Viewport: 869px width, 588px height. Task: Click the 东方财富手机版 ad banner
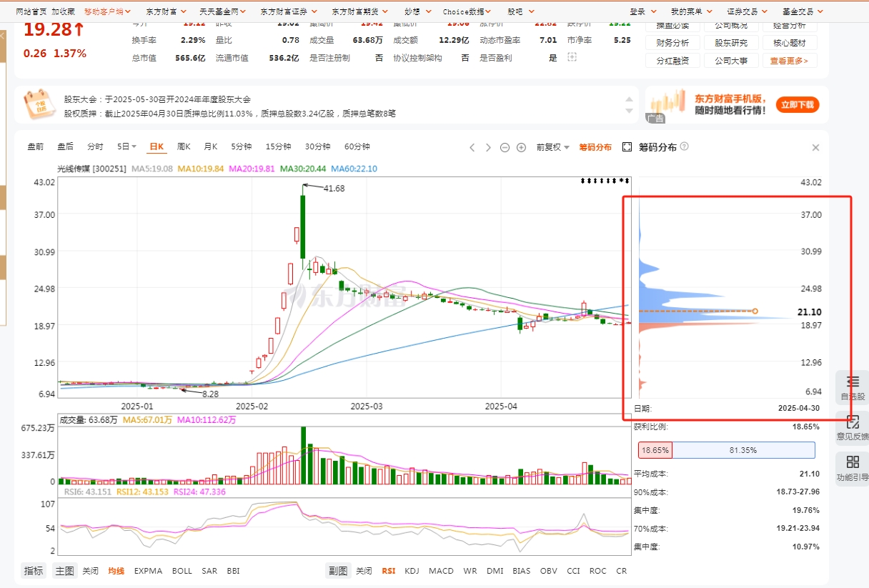[737, 104]
